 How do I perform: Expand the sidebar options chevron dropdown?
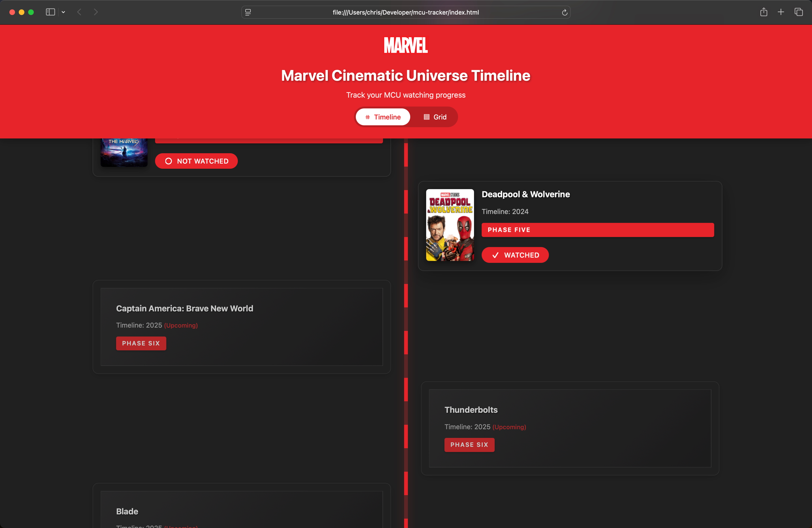64,12
